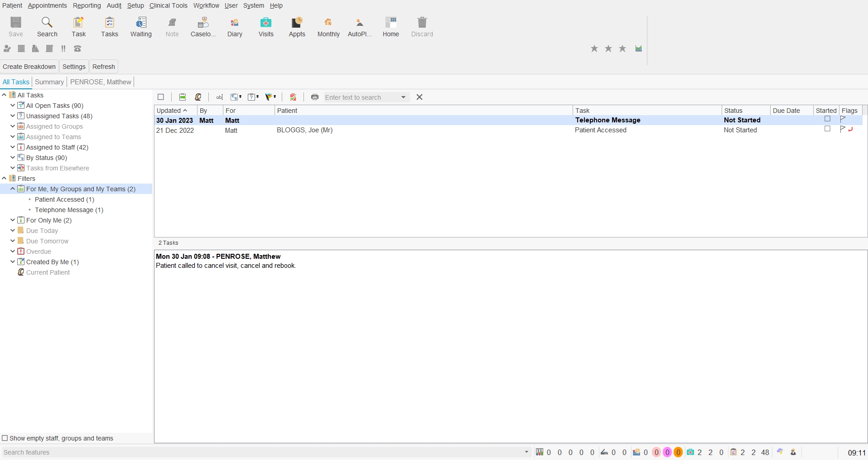The width and height of the screenshot is (868, 460).
Task: Clear search with the X button
Action: pyautogui.click(x=420, y=97)
